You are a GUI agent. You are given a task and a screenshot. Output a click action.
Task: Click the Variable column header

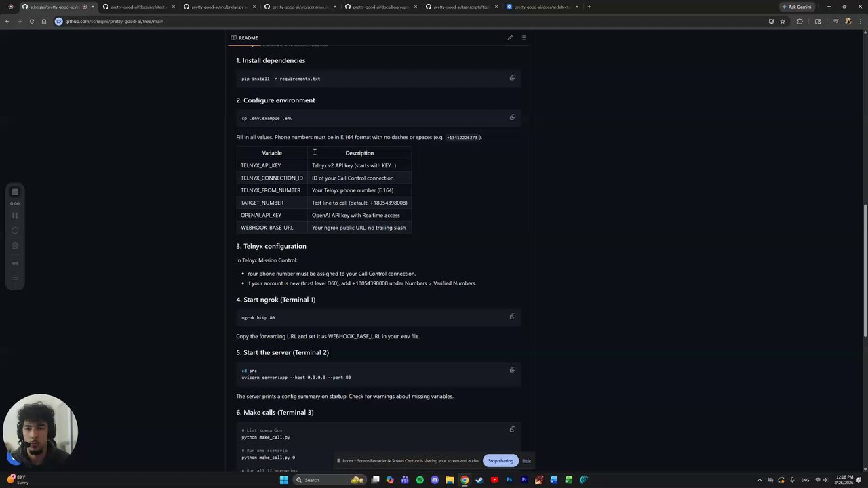click(272, 153)
